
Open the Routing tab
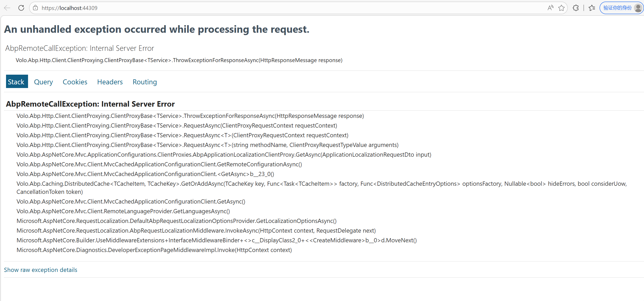(x=145, y=82)
